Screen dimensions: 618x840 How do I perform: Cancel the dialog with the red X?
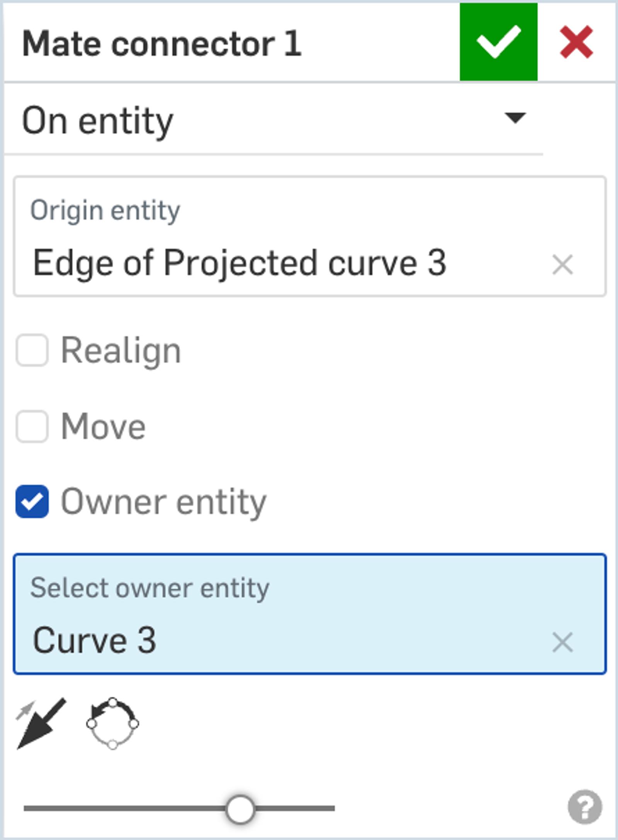pyautogui.click(x=576, y=42)
